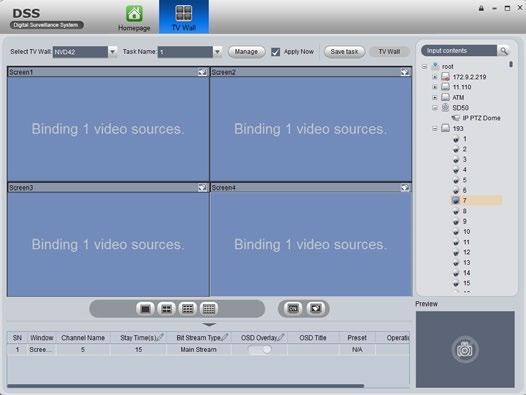526x395 pixels.
Task: Uncheck the Apply Now checkbox
Action: pos(275,52)
